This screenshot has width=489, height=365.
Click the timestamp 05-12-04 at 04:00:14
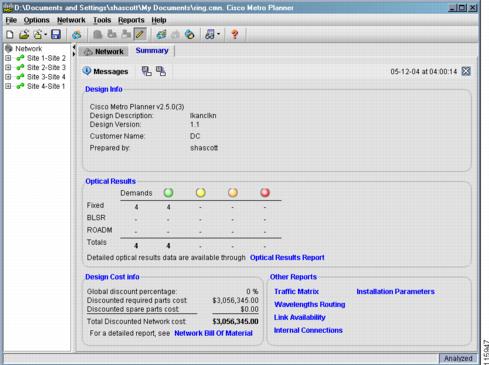[424, 71]
